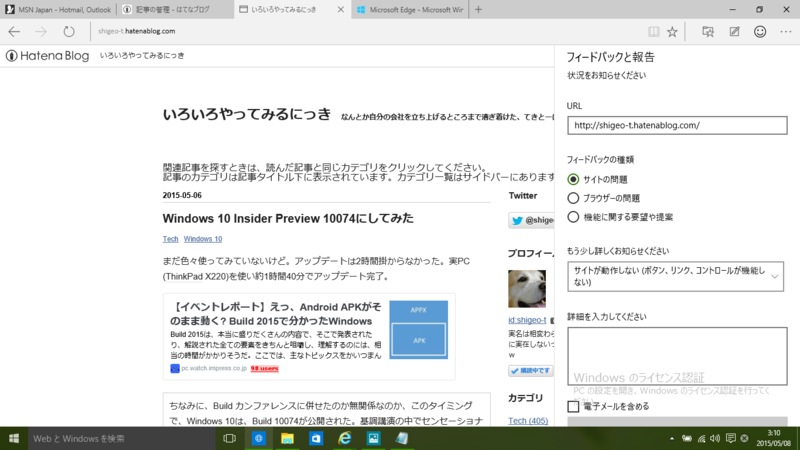800x450 pixels.
Task: Add page to favorites star
Action: pos(672,32)
